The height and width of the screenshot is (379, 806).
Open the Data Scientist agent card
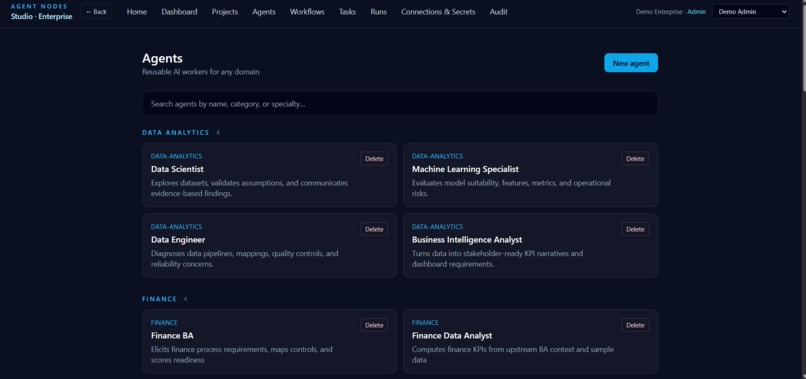tap(269, 175)
